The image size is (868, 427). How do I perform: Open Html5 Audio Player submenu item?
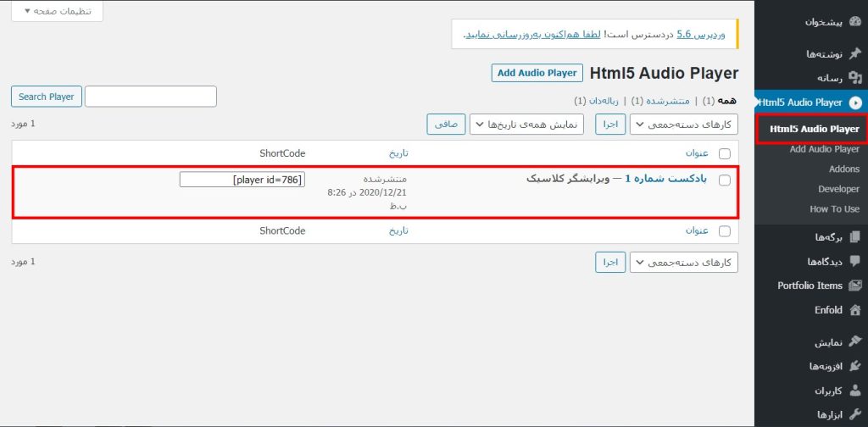click(814, 129)
